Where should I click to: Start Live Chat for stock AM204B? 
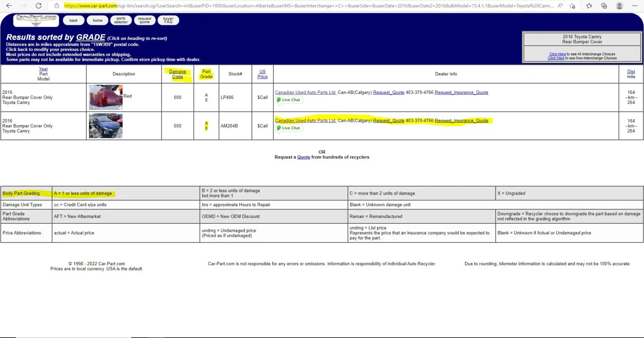point(289,128)
